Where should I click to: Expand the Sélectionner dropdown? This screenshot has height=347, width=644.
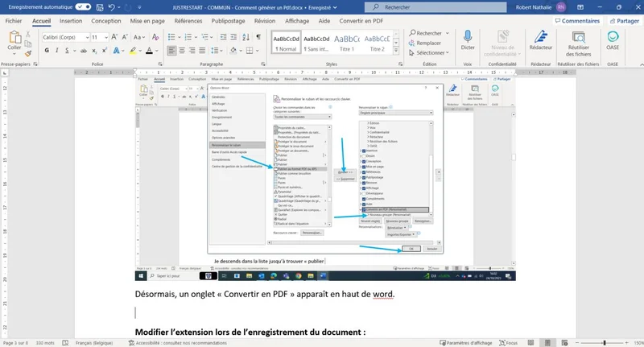point(435,52)
